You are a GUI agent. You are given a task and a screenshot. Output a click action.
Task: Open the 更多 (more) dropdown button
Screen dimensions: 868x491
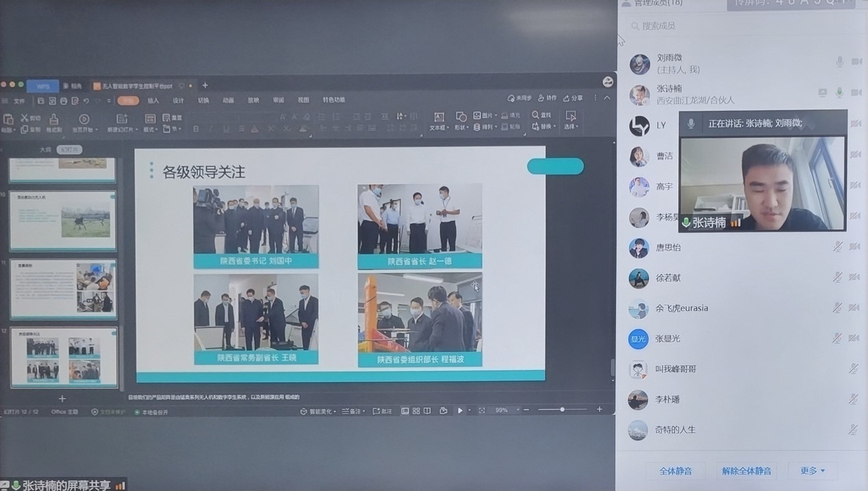coord(813,470)
